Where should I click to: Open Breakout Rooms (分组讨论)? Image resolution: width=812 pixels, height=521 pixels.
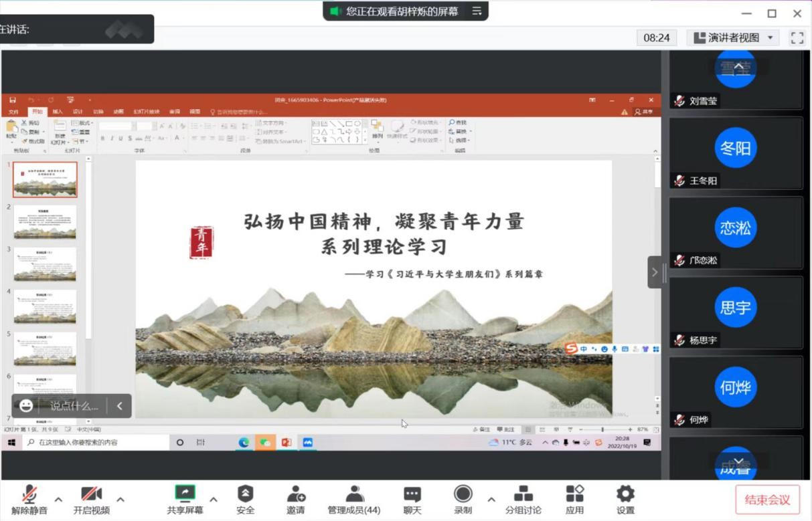(523, 499)
